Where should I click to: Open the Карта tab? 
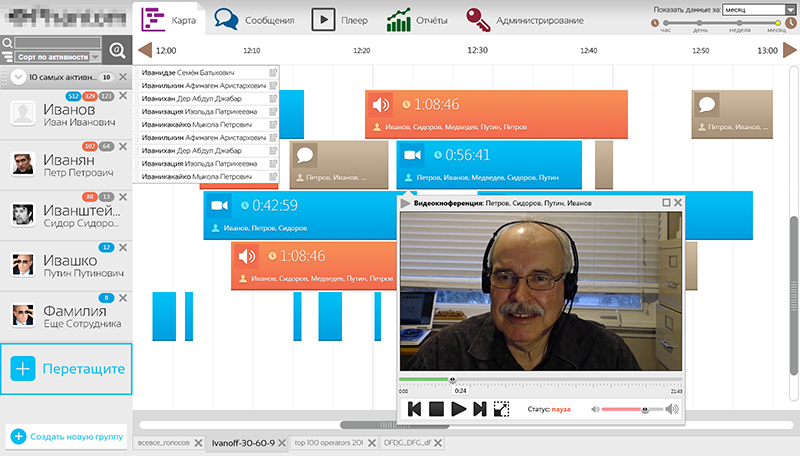click(x=169, y=19)
